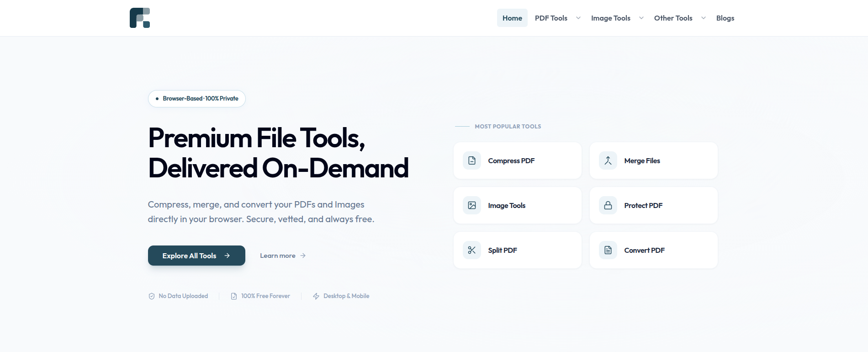
Task: Click the Merge Files arrow icon
Action: pyautogui.click(x=608, y=160)
